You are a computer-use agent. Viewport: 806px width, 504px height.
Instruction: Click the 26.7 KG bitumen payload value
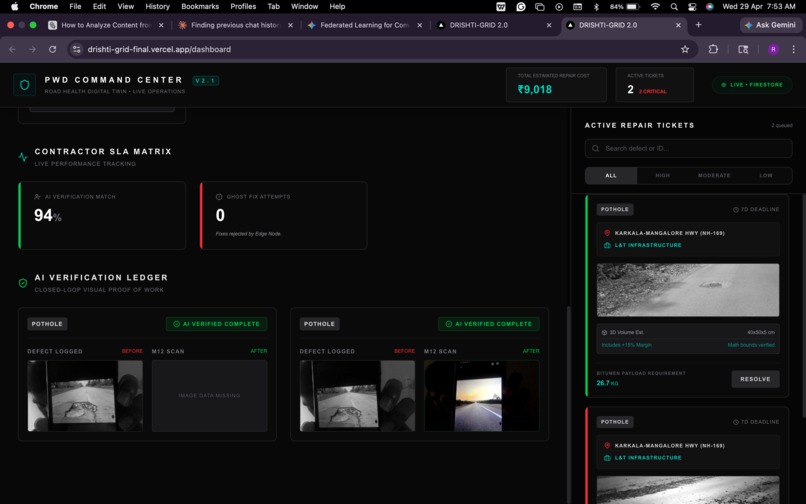607,383
